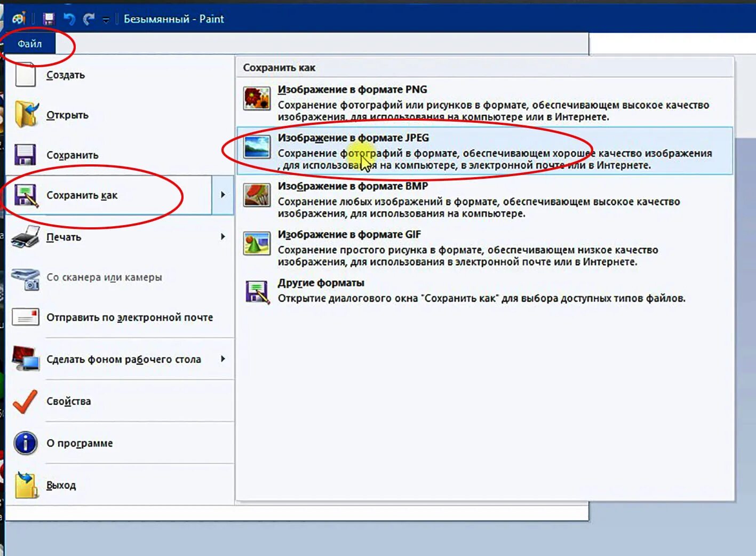
Task: Open Свойства from the file menu
Action: (120, 401)
